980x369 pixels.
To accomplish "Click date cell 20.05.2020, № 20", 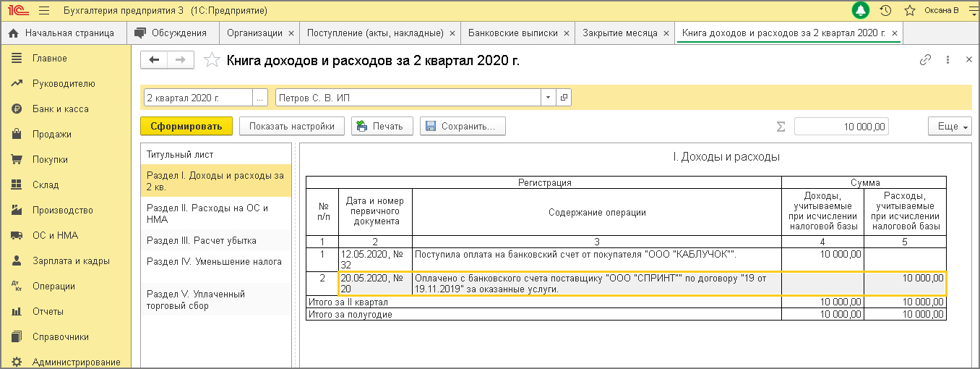I will (x=375, y=284).
